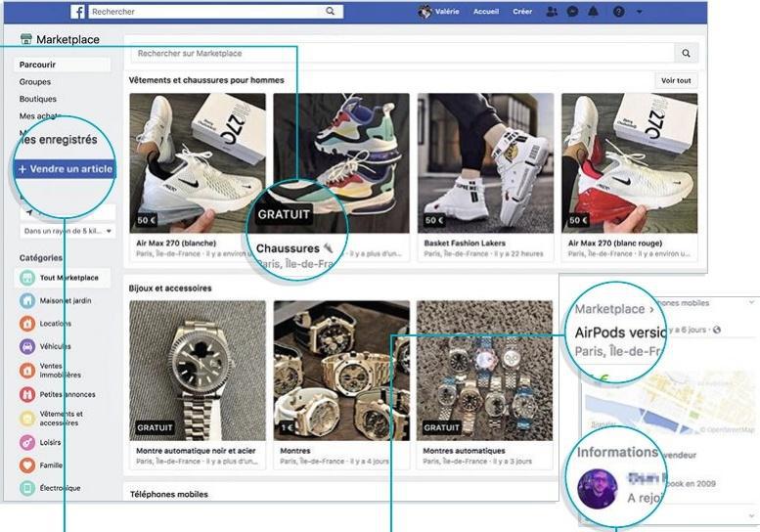Select Maison et jardin category icon
This screenshot has height=532, width=760.
[27, 300]
